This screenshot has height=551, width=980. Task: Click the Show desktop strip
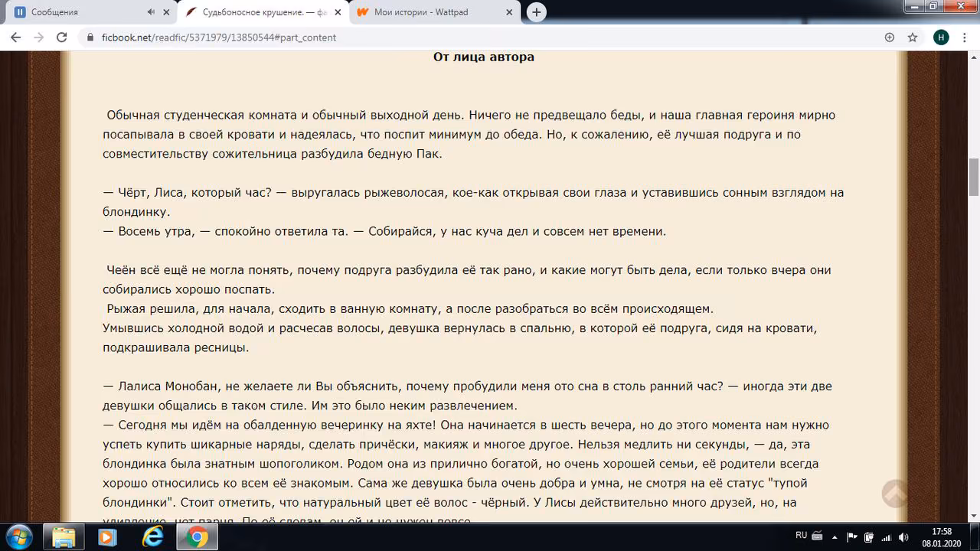point(974,537)
